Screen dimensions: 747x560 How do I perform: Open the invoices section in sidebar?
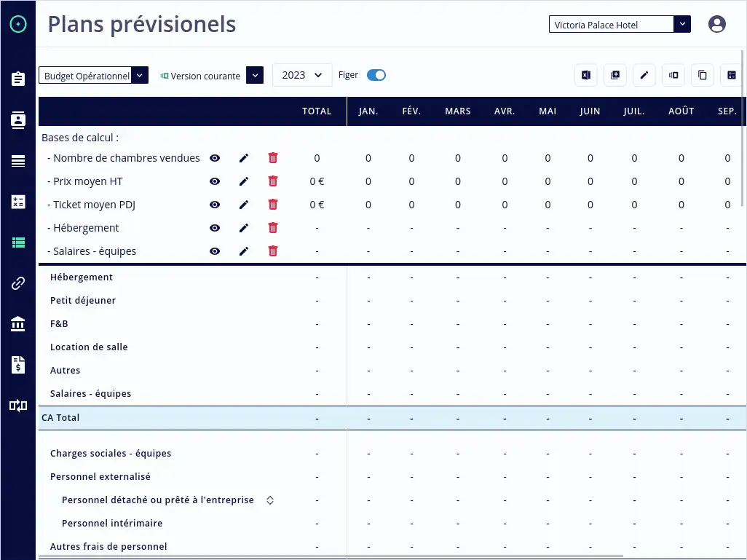[17, 365]
